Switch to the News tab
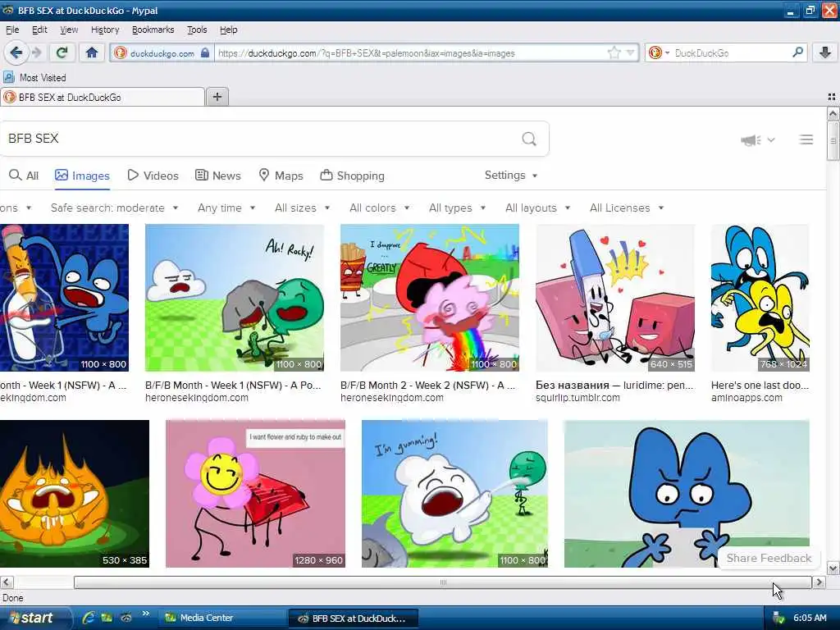Image resolution: width=840 pixels, height=630 pixels. (217, 176)
